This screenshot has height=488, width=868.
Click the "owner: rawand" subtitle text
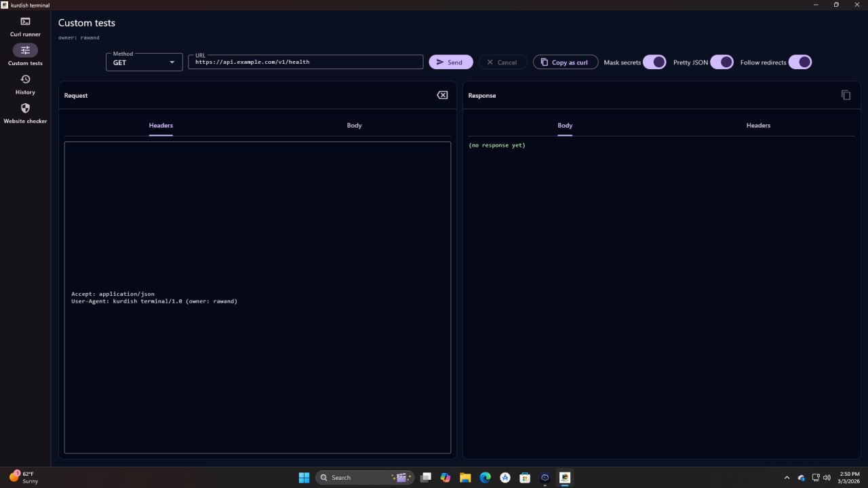click(x=79, y=38)
